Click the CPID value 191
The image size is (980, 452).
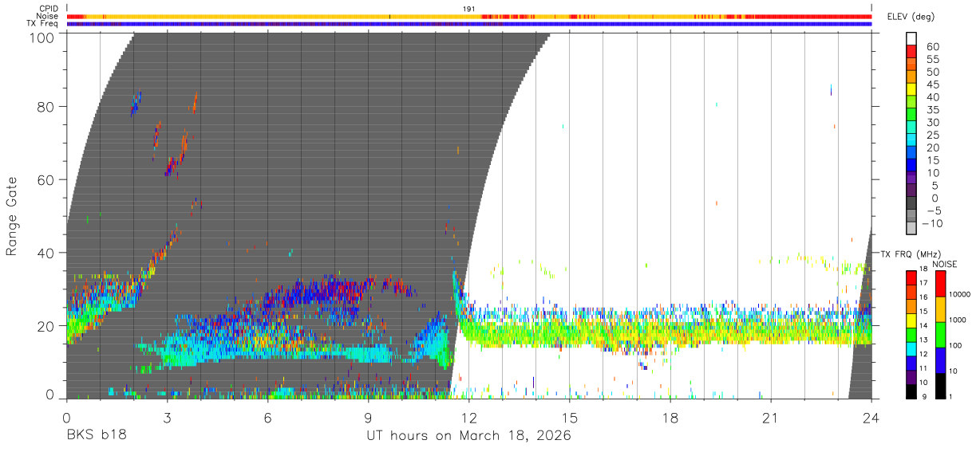[x=469, y=9]
